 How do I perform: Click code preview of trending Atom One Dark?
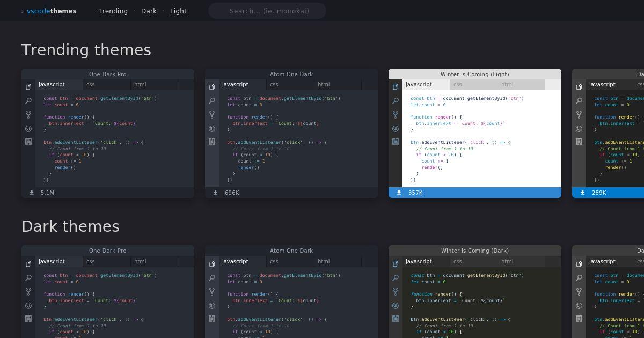pyautogui.click(x=298, y=138)
